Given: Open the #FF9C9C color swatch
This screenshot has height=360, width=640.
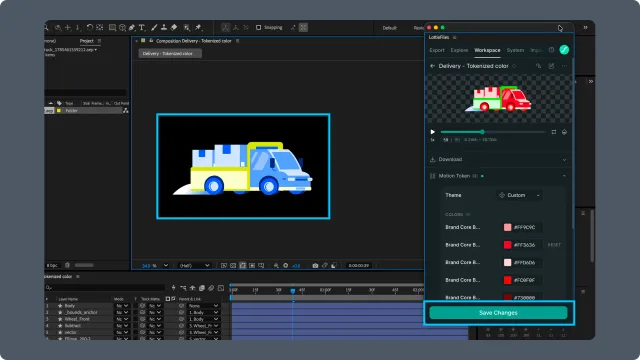Looking at the screenshot, I should (x=507, y=227).
